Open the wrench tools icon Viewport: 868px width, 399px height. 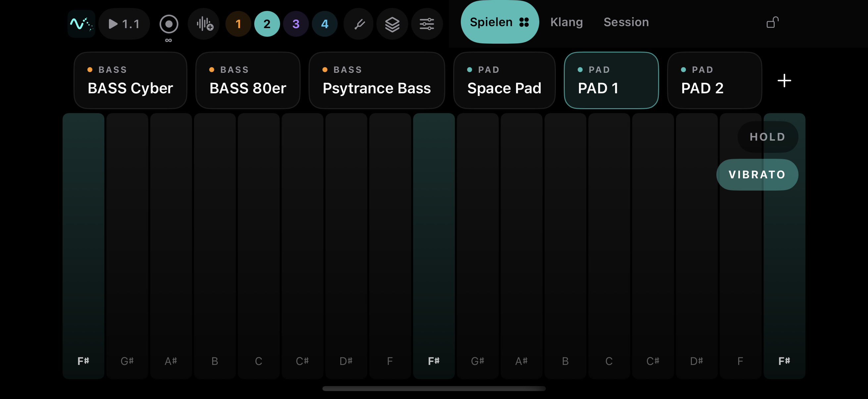[359, 24]
